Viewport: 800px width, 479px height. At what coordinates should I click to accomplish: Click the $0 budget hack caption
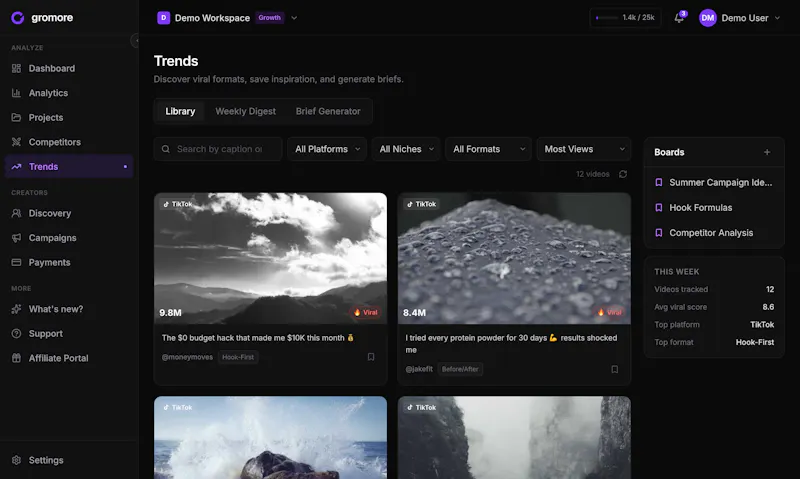(x=258, y=338)
